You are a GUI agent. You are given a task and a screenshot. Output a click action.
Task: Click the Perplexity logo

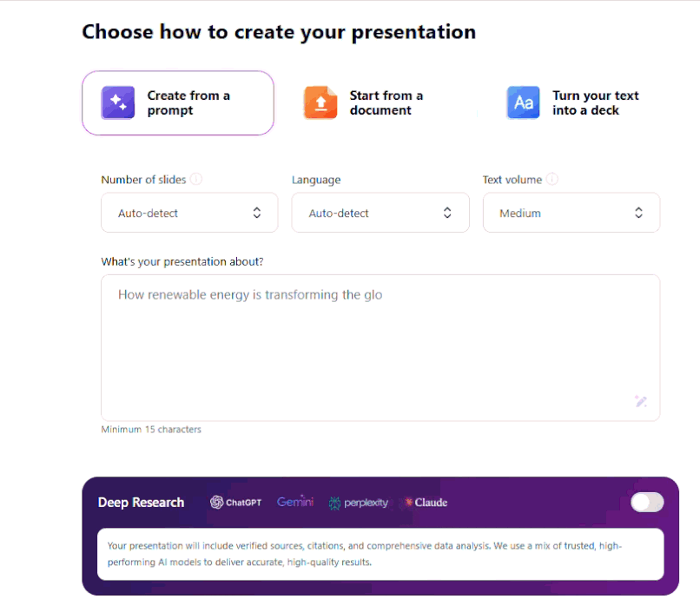pyautogui.click(x=359, y=503)
